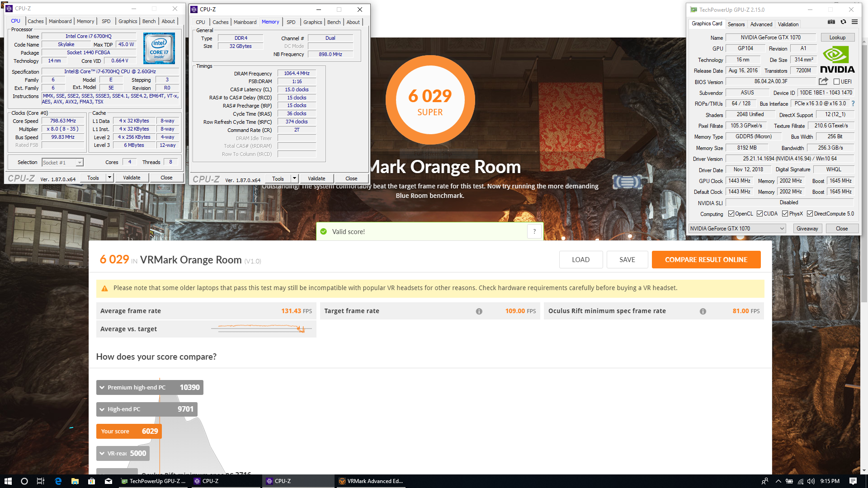Click the Oculus Rift minimum spec info icon
The image size is (868, 488).
tap(703, 311)
